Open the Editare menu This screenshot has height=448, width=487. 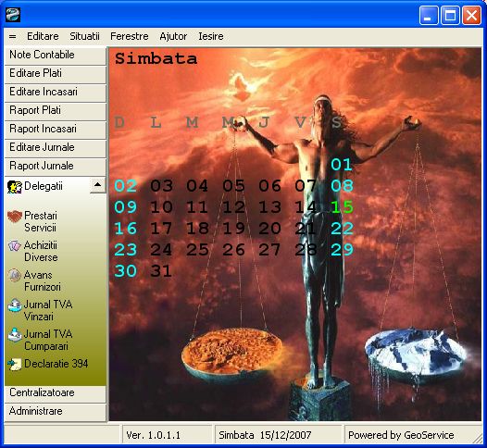click(x=43, y=36)
